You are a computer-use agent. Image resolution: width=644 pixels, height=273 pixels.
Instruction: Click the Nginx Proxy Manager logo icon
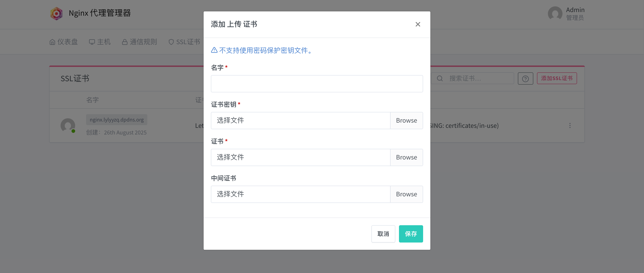click(56, 13)
